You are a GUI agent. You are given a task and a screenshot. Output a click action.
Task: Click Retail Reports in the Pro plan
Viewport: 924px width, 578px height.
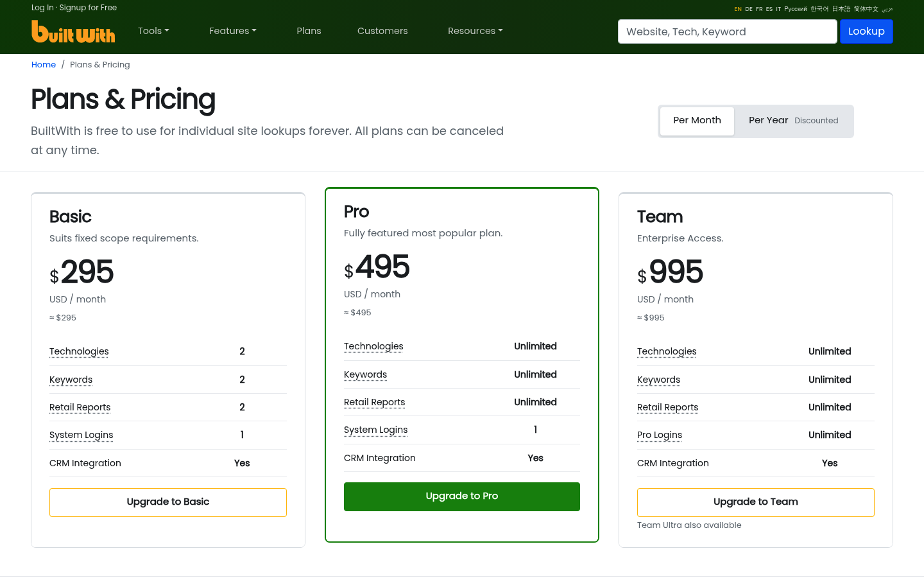point(375,402)
